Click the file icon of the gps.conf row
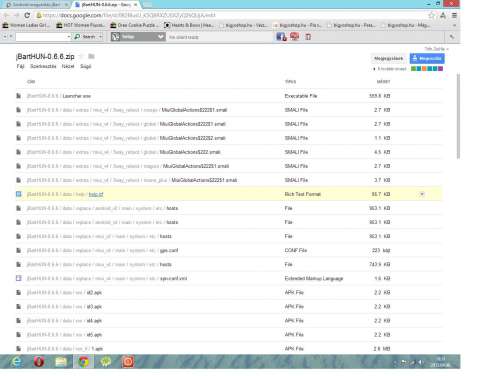 (x=19, y=250)
